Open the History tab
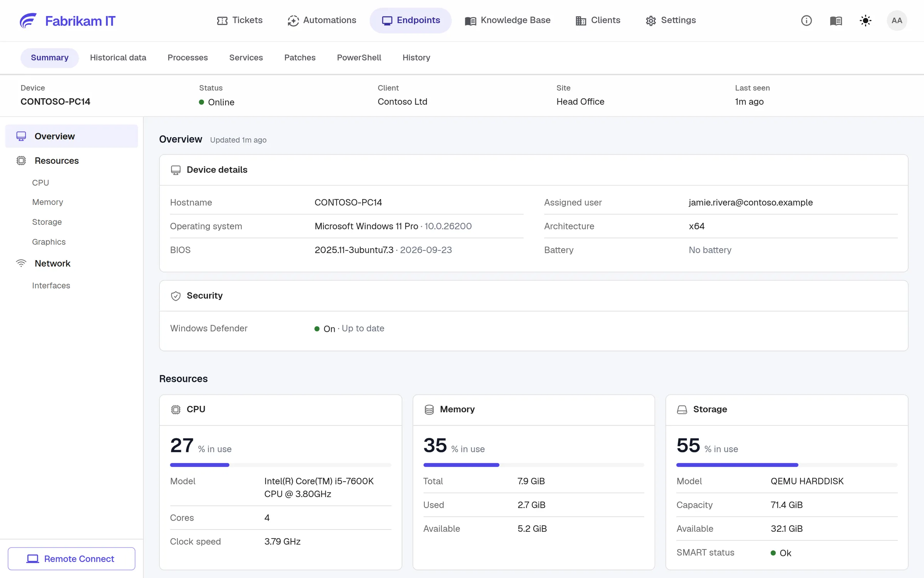Image resolution: width=924 pixels, height=578 pixels. tap(416, 58)
